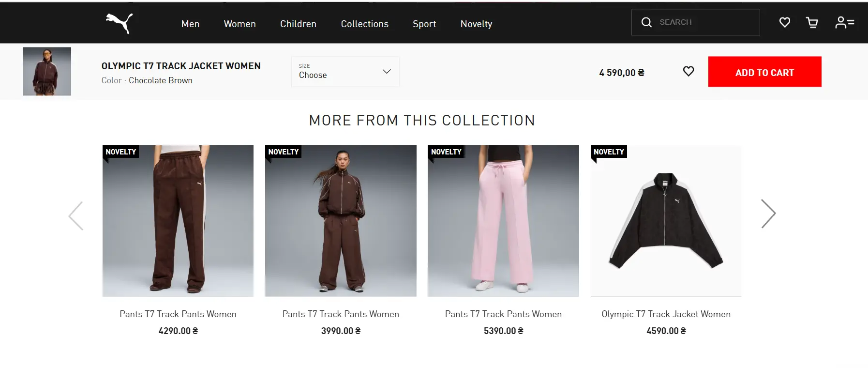Open the Olympic T7 Track Jacket Women link

(x=666, y=314)
